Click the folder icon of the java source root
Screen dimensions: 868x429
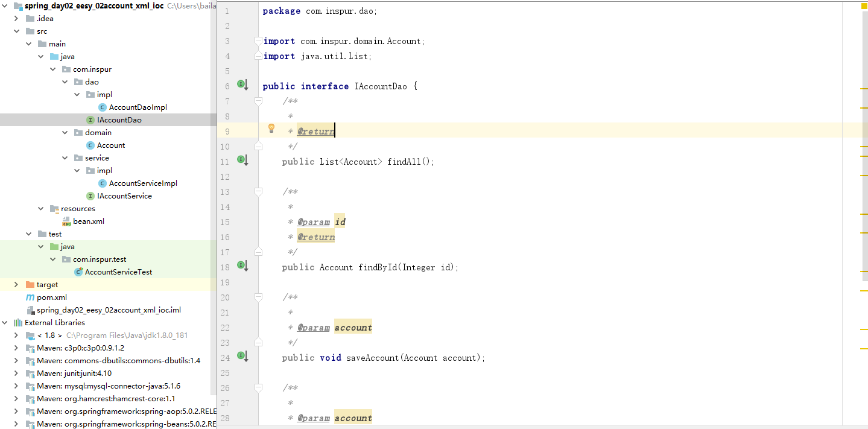54,57
